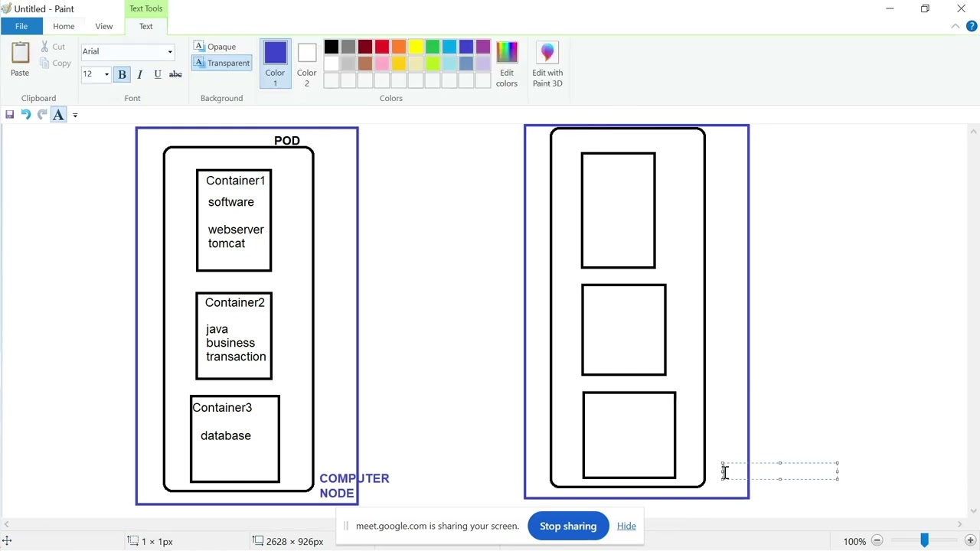Open Edit with Paint 3D

[547, 64]
